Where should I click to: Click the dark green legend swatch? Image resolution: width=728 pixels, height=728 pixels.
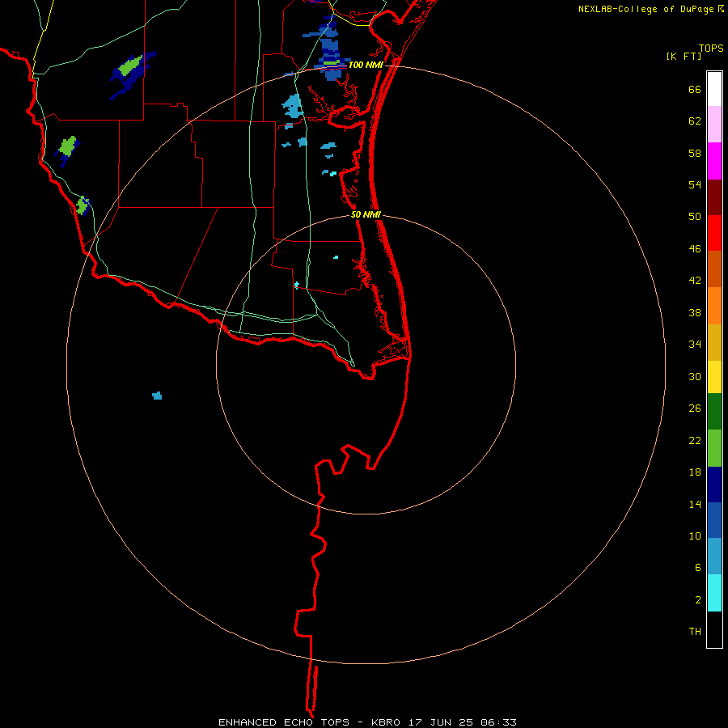pyautogui.click(x=714, y=412)
